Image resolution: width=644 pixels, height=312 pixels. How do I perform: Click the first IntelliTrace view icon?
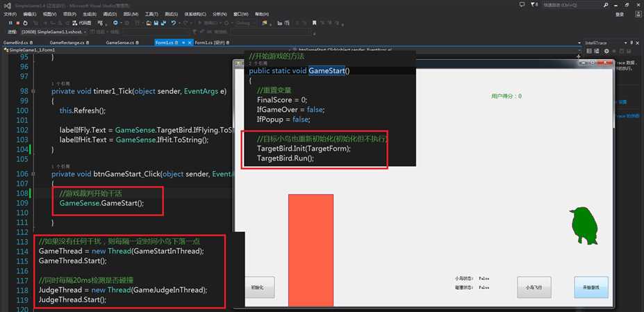[588, 51]
